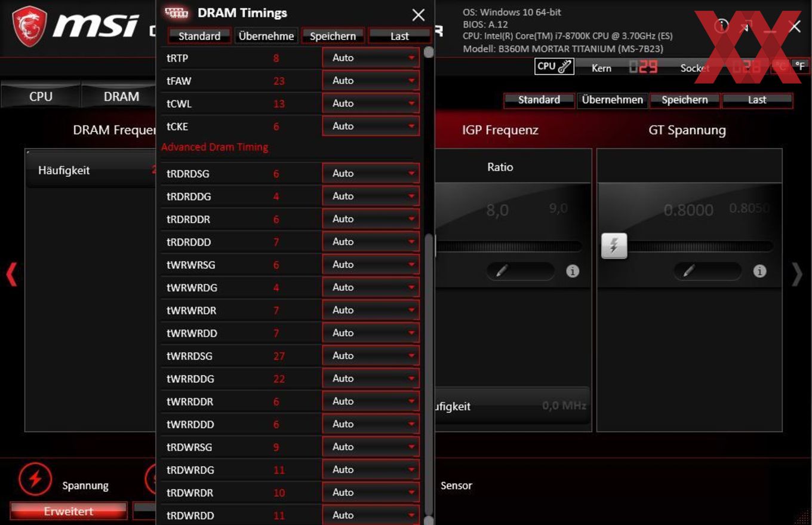The height and width of the screenshot is (525, 812).
Task: Go to previous page with left arrow
Action: [11, 274]
